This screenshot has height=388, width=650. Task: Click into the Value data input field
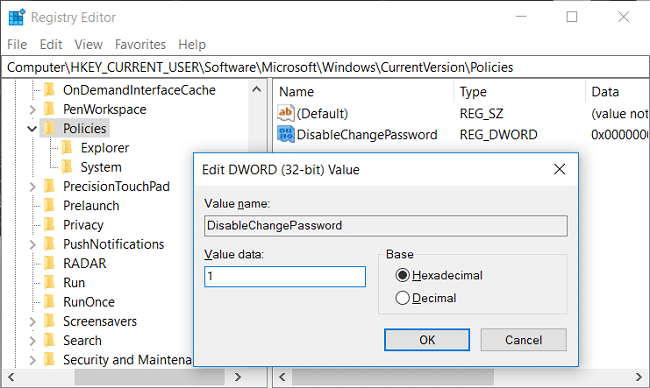[x=285, y=276]
